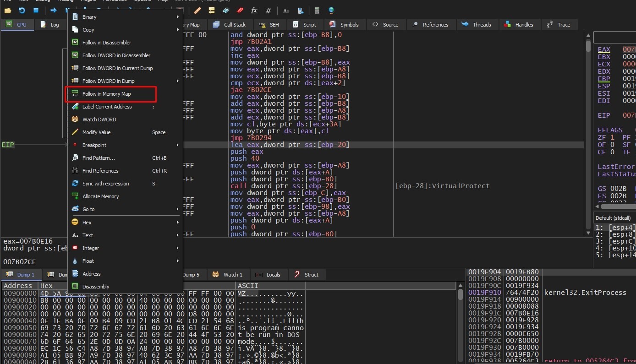This screenshot has height=364, width=636.
Task: Switch to the Call Stack tab
Action: coord(230,25)
